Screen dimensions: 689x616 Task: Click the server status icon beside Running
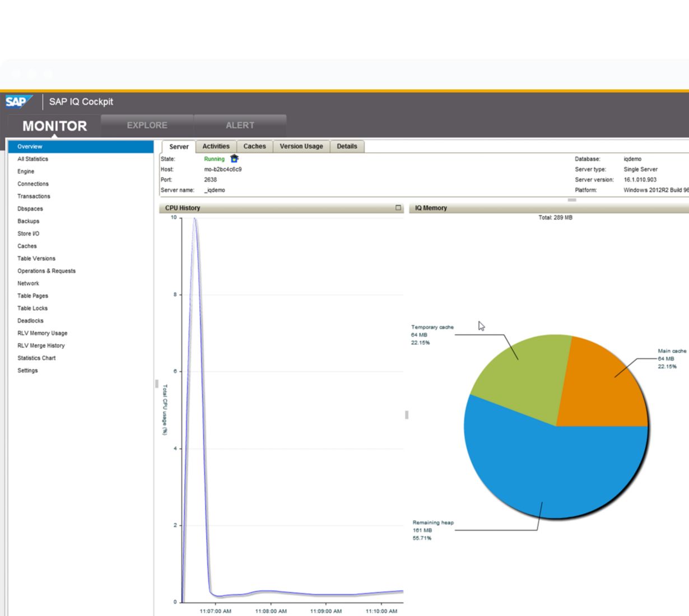tap(234, 159)
